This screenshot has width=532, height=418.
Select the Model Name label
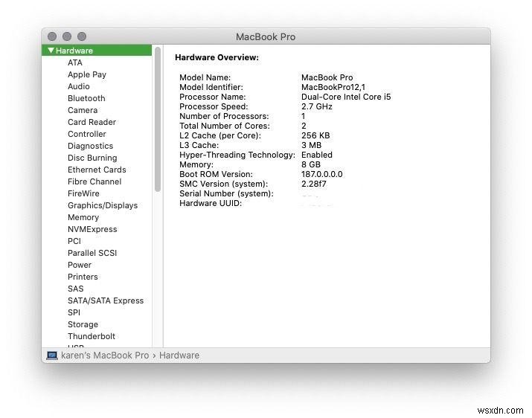(x=205, y=77)
